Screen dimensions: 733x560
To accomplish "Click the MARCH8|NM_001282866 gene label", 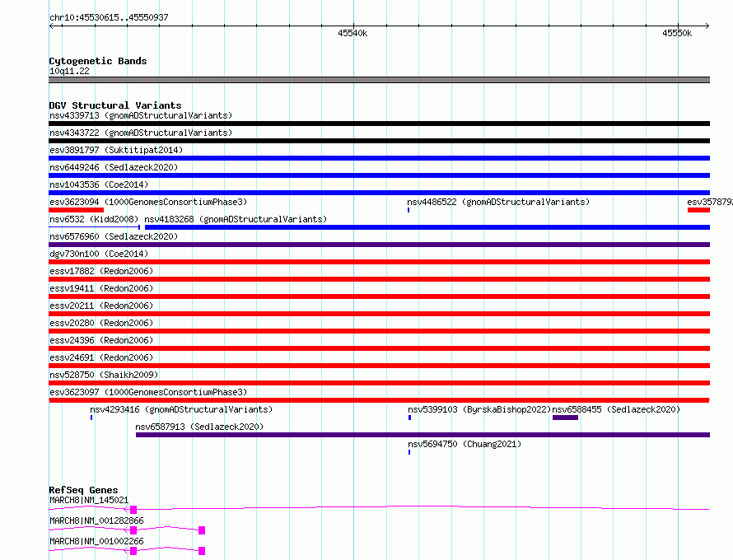I will 96,520.
